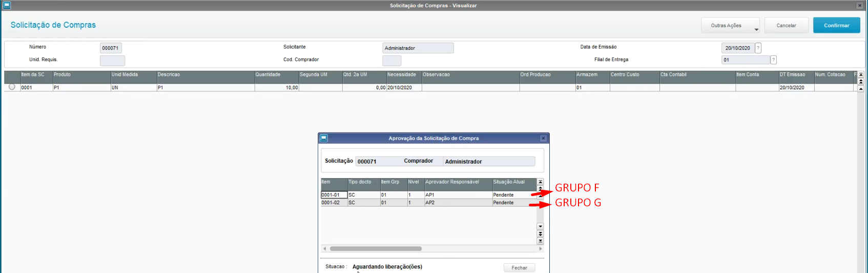The height and width of the screenshot is (273, 868).
Task: Select the radio button for item 0001
Action: click(x=12, y=87)
